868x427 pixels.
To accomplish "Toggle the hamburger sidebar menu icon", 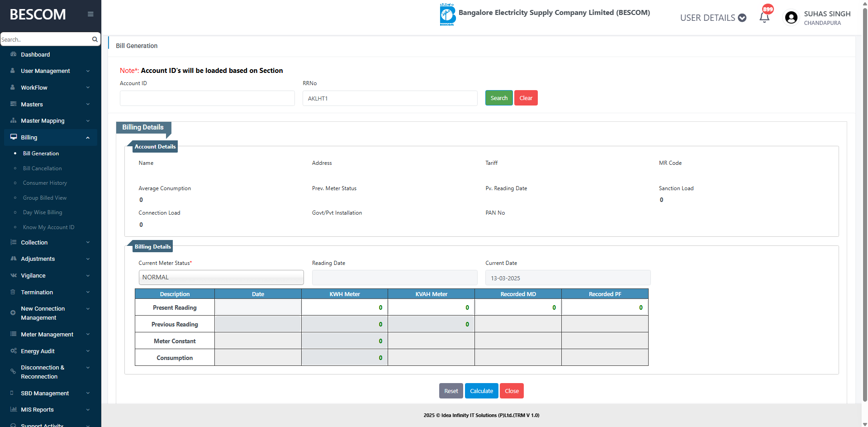I will click(90, 14).
